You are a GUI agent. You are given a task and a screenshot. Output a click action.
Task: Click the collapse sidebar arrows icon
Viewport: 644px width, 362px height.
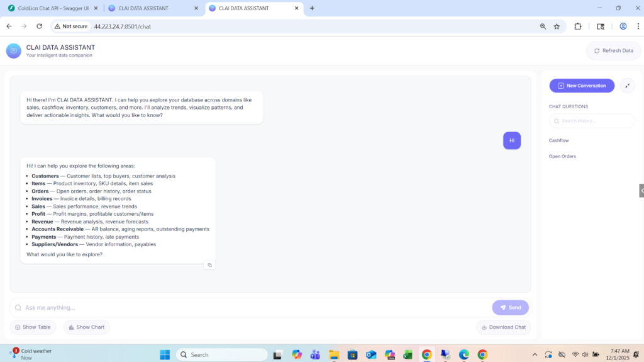click(x=627, y=86)
